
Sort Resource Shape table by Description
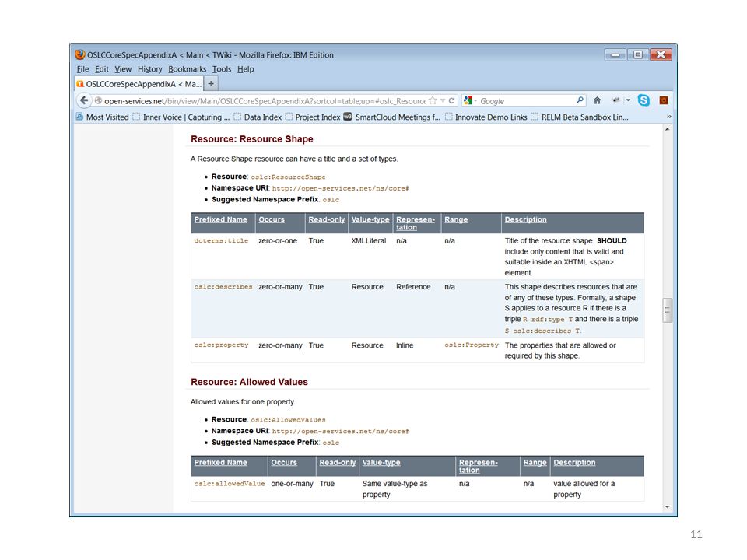(525, 219)
